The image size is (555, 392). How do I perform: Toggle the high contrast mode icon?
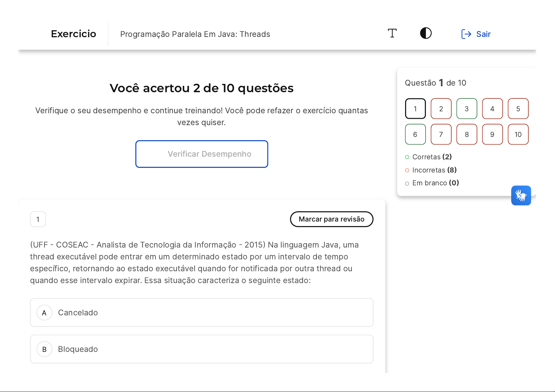(426, 34)
